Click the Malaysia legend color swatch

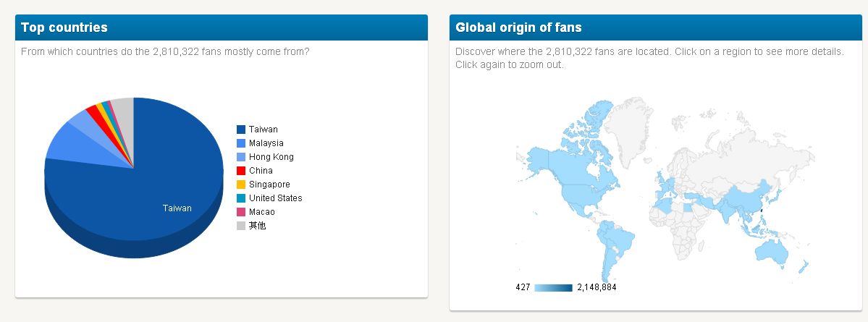pyautogui.click(x=241, y=143)
